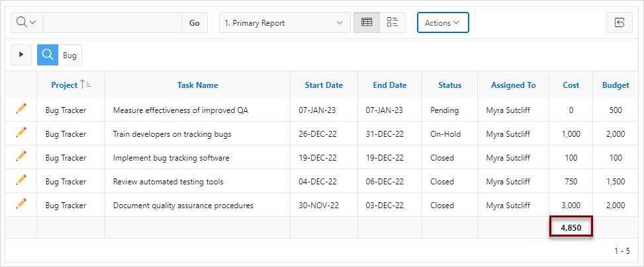Click the Budget column header
The width and height of the screenshot is (644, 267).
615,85
